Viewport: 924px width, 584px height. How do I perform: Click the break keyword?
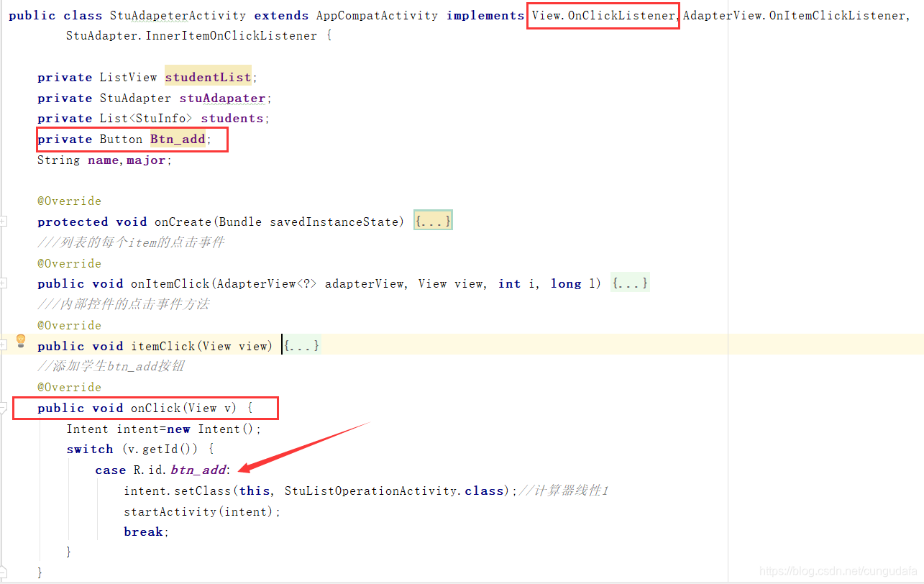point(143,531)
